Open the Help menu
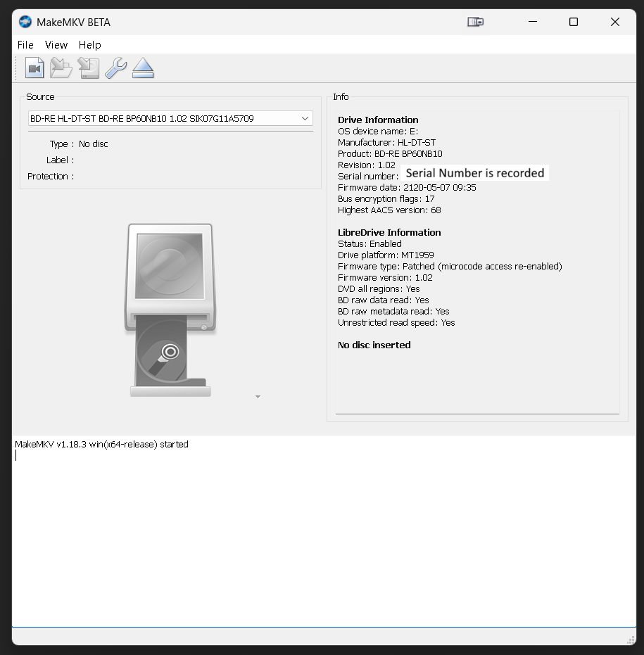This screenshot has width=644, height=655. tap(90, 45)
